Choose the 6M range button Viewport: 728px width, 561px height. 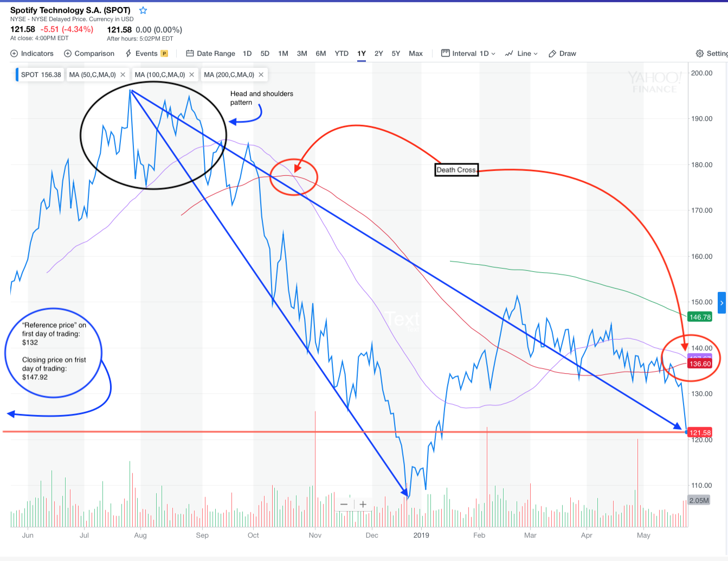tap(321, 53)
